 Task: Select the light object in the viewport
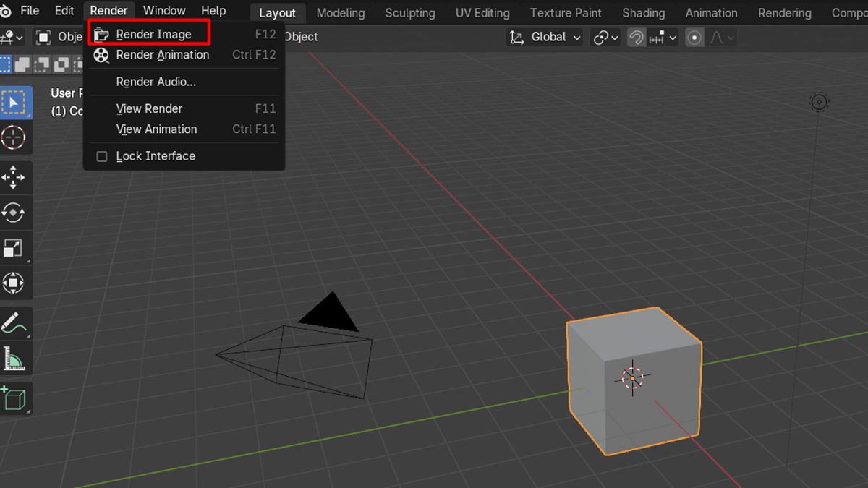[x=819, y=102]
